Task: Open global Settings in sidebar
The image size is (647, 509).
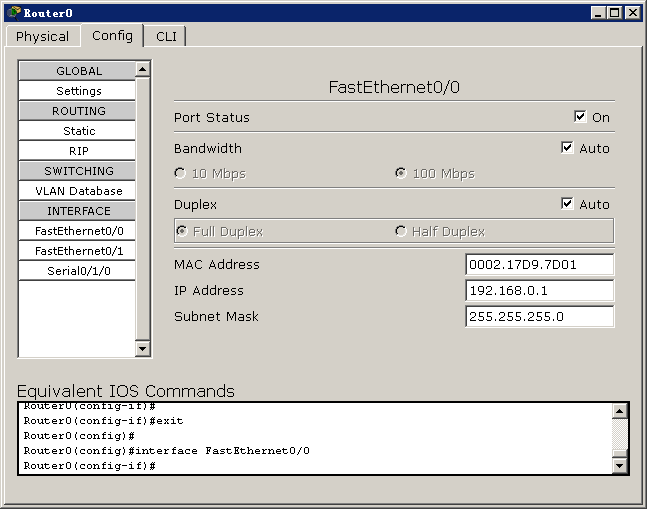Action: [x=78, y=91]
